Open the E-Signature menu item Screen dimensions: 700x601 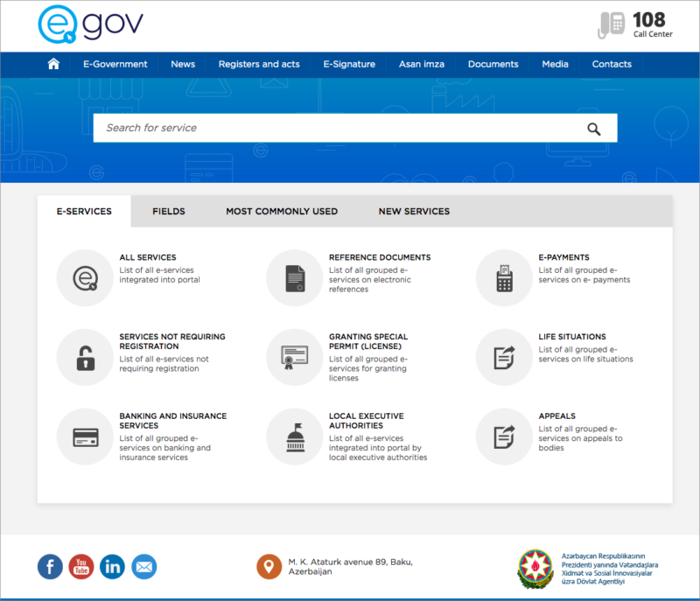(x=349, y=64)
